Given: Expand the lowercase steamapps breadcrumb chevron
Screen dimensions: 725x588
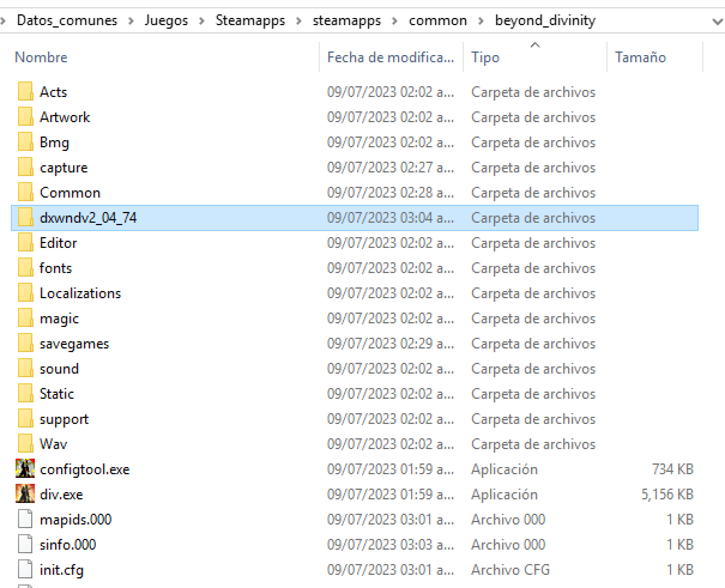Looking at the screenshot, I should 395,21.
